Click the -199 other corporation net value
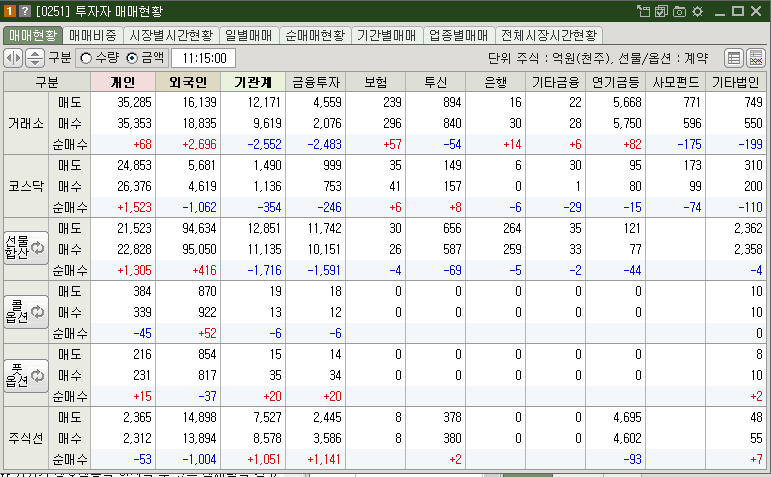 click(x=750, y=145)
